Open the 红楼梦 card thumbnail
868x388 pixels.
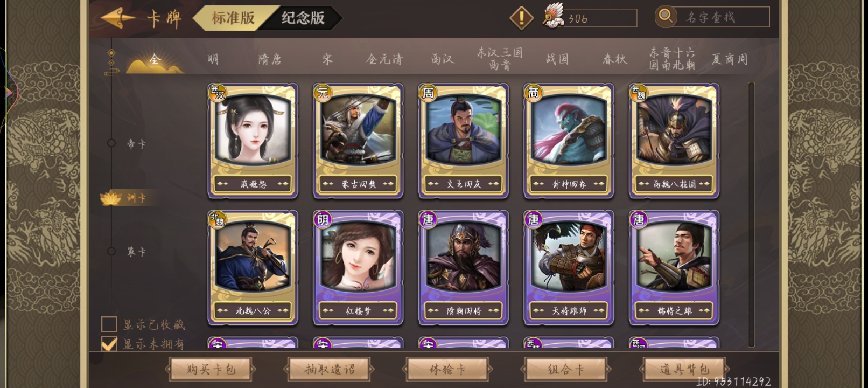[x=358, y=267]
